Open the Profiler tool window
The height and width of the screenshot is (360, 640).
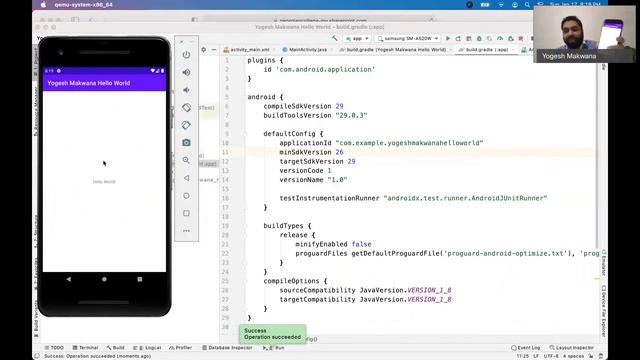coord(180,348)
